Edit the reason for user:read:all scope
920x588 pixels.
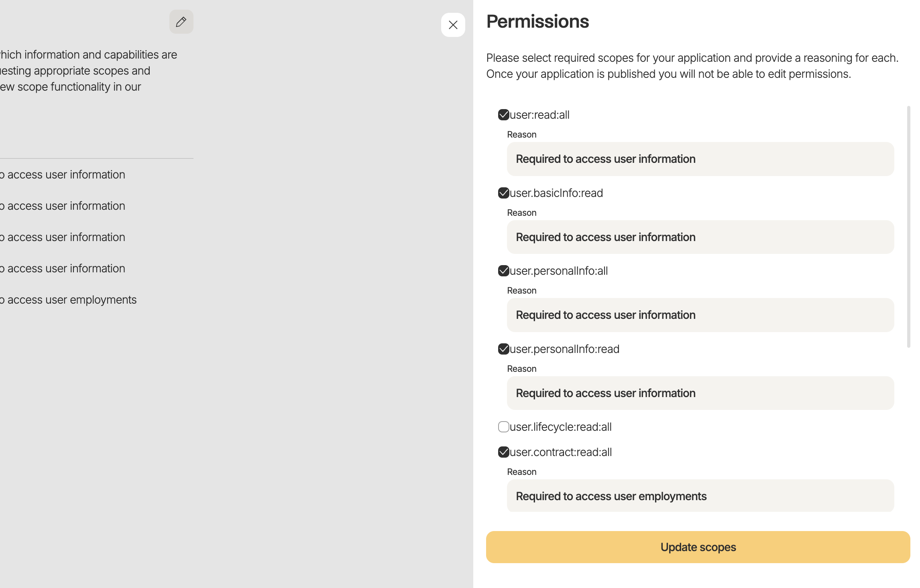(700, 159)
